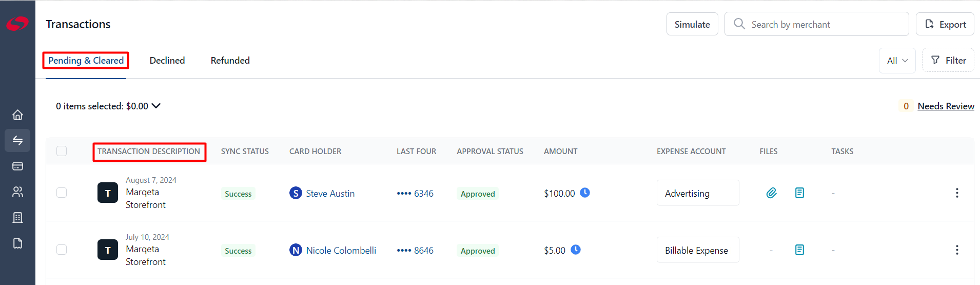Switch to the Declined tab
The image size is (980, 285).
pyautogui.click(x=167, y=61)
